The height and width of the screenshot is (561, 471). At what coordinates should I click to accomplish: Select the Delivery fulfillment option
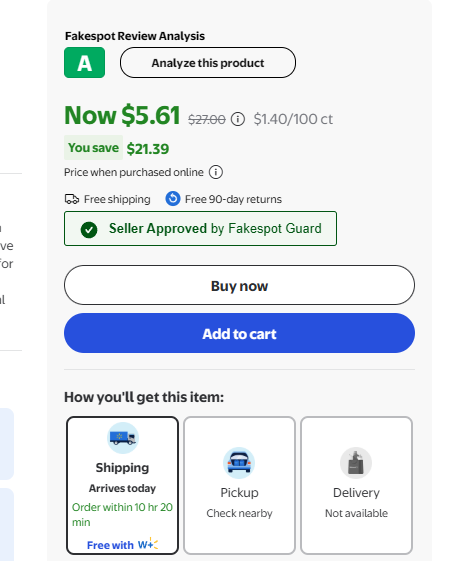(356, 486)
